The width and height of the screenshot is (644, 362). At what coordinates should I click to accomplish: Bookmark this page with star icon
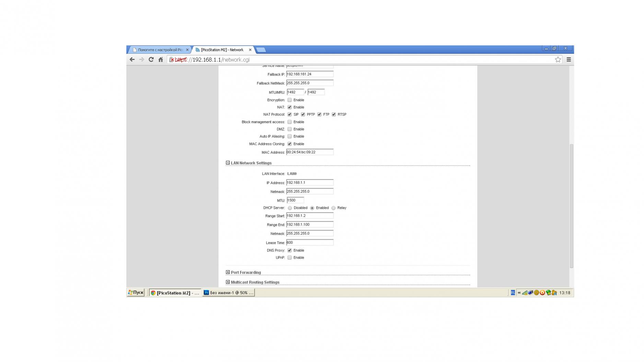558,60
